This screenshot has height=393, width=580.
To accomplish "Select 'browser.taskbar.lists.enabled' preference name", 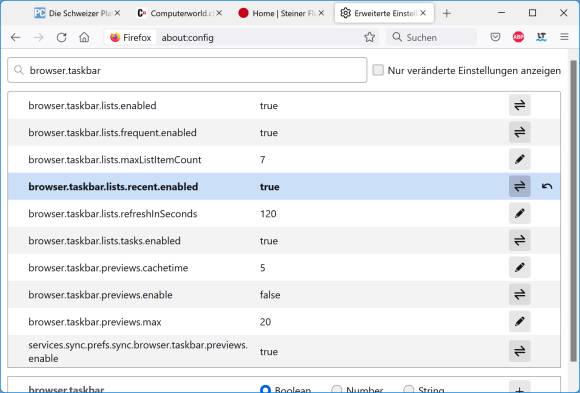I will (92, 106).
